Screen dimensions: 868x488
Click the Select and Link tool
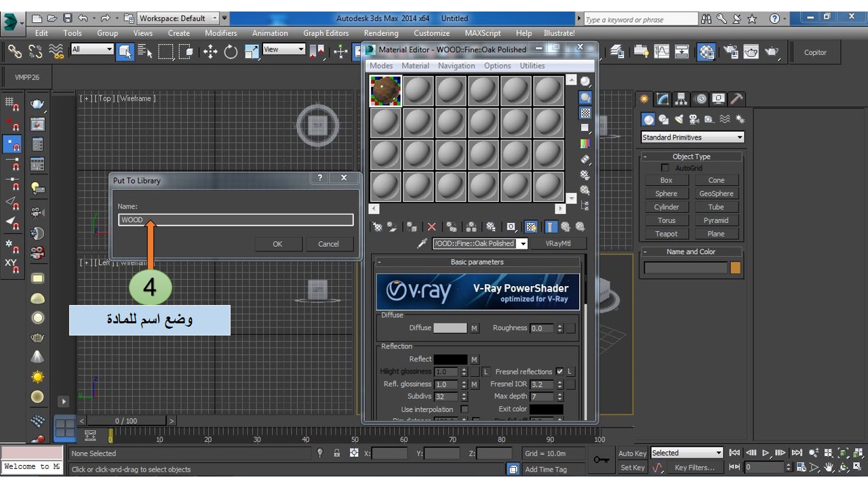[x=14, y=51]
